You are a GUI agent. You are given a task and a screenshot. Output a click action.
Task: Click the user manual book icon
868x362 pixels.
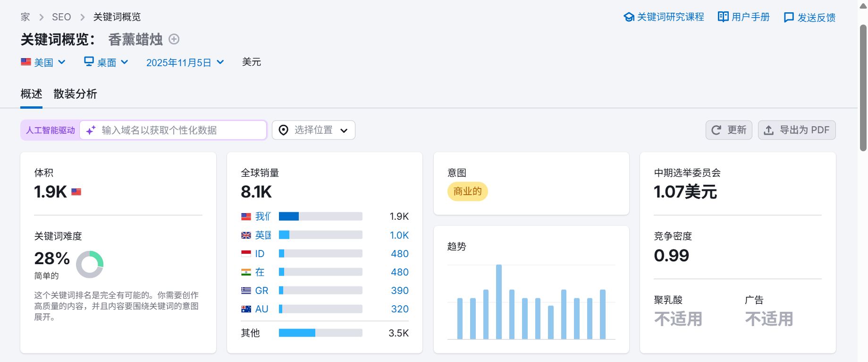click(x=723, y=17)
